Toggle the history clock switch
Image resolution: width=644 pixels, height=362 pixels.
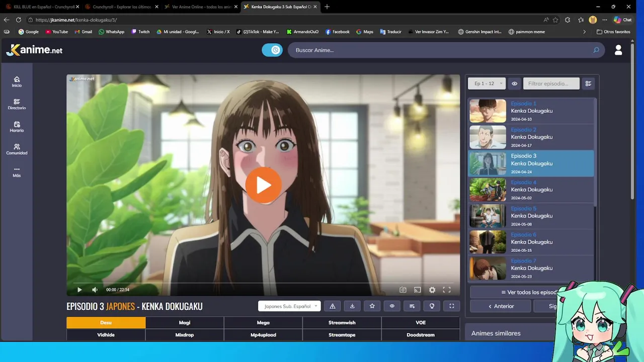[x=272, y=50]
